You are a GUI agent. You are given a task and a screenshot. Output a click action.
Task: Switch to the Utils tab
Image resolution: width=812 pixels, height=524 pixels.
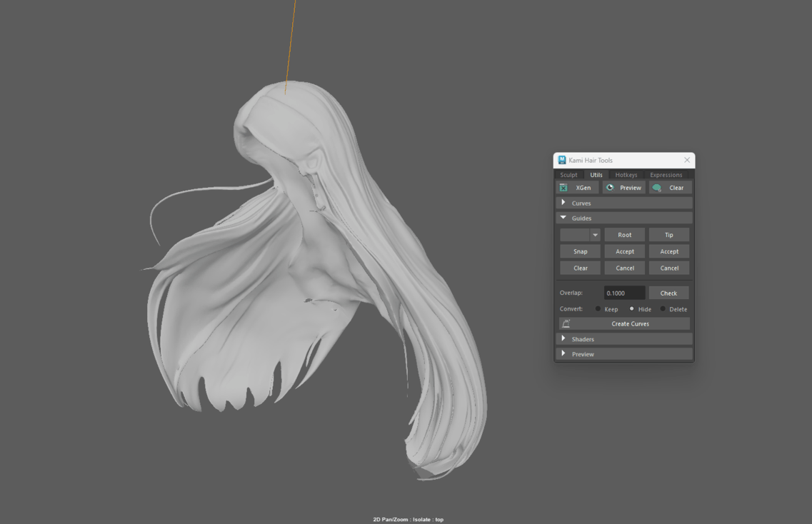point(596,175)
